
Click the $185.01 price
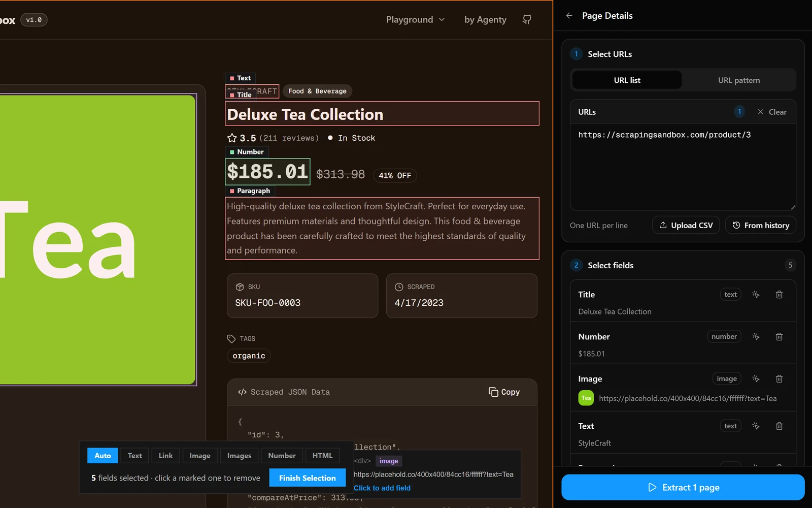tap(267, 172)
